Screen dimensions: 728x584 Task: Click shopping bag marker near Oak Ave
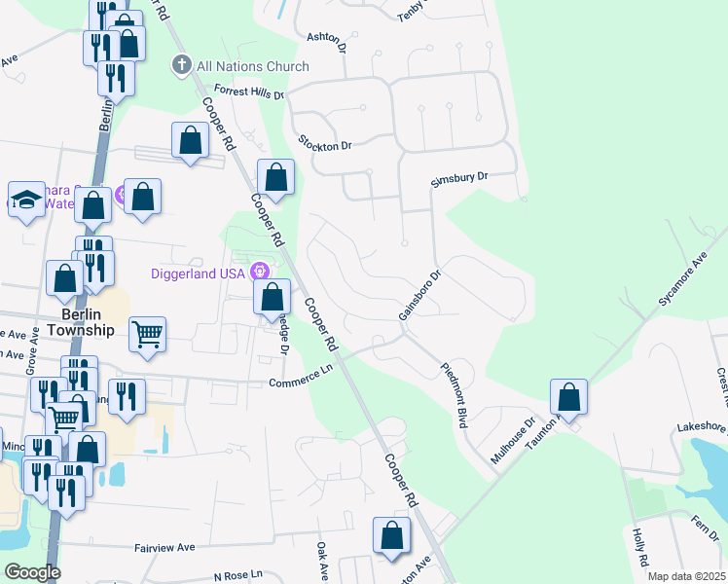coord(392,537)
